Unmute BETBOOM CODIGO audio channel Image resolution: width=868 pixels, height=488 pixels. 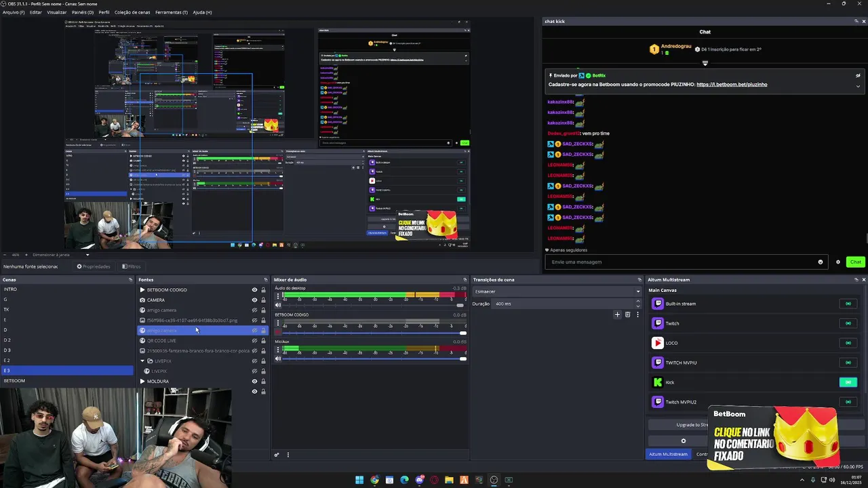coord(278,332)
